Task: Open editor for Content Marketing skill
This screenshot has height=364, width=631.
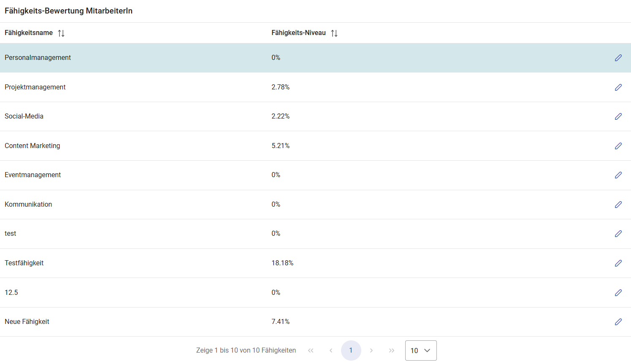Action: [x=618, y=146]
